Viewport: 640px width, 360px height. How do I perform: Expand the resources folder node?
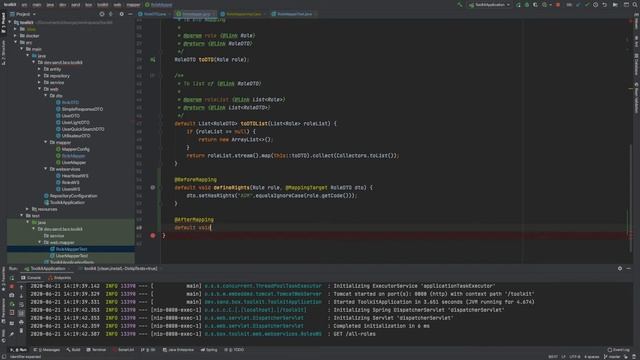(x=28, y=209)
